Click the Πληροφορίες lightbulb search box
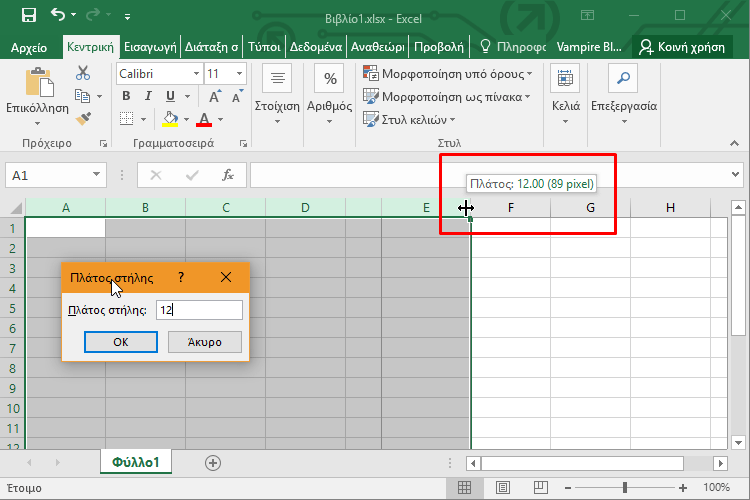Viewport: 750px width, 500px height. (513, 47)
